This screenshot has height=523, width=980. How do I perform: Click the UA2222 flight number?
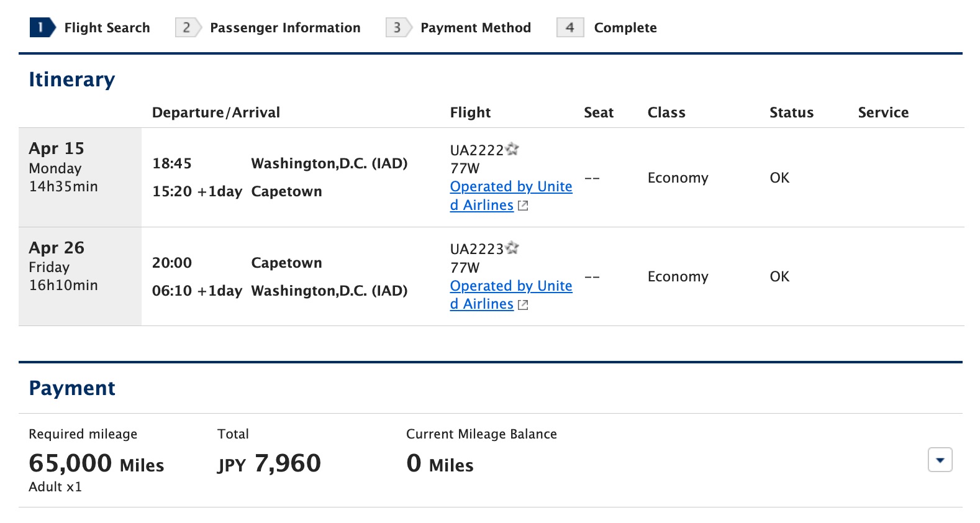[x=477, y=148]
